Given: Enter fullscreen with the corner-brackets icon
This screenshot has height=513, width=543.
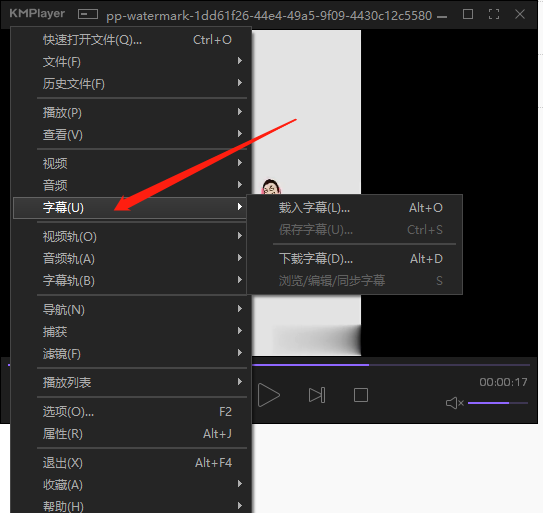Looking at the screenshot, I should tap(494, 14).
